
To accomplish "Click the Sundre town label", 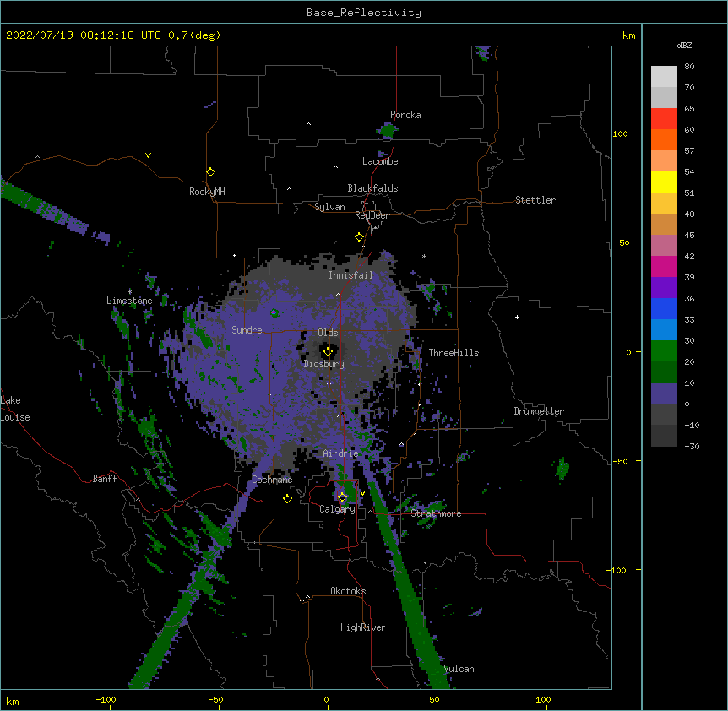I will (247, 330).
